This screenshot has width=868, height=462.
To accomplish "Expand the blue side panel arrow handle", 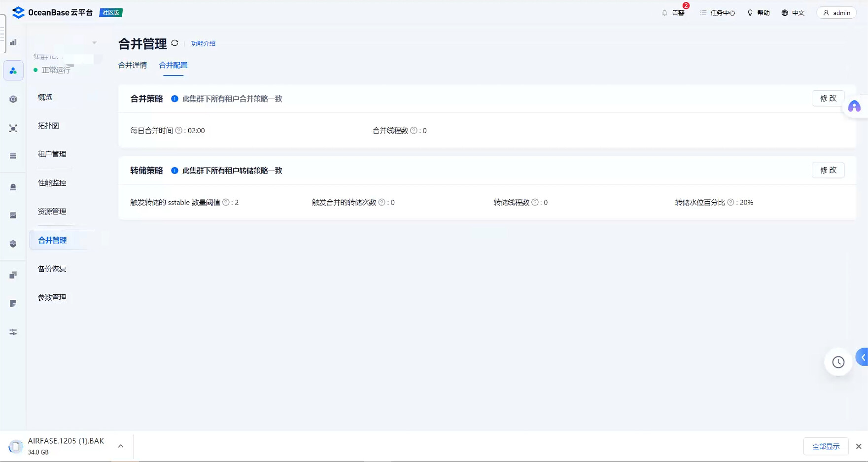I will click(x=863, y=357).
